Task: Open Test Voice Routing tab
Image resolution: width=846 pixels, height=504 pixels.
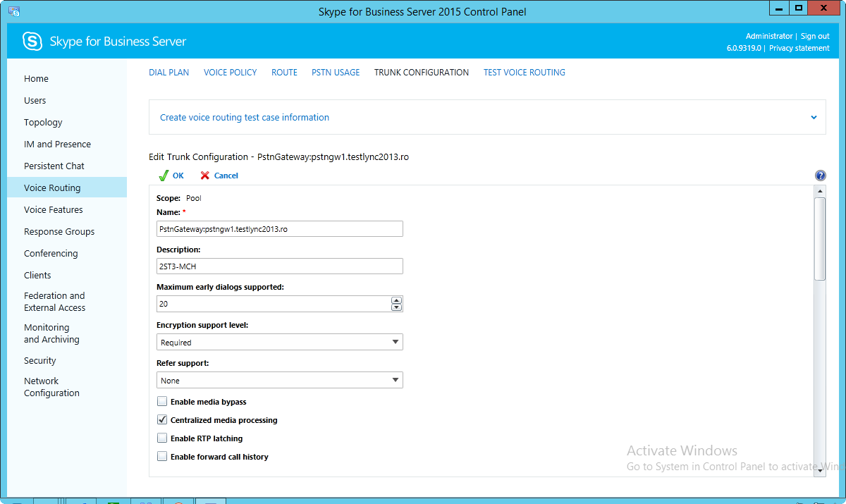Action: point(525,73)
